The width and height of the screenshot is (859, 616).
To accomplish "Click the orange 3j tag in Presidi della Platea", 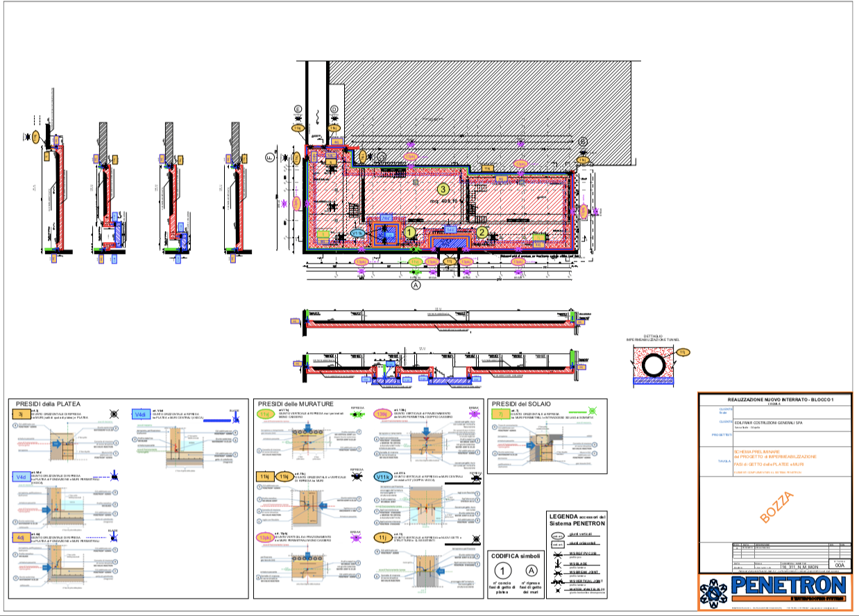I will 21,414.
